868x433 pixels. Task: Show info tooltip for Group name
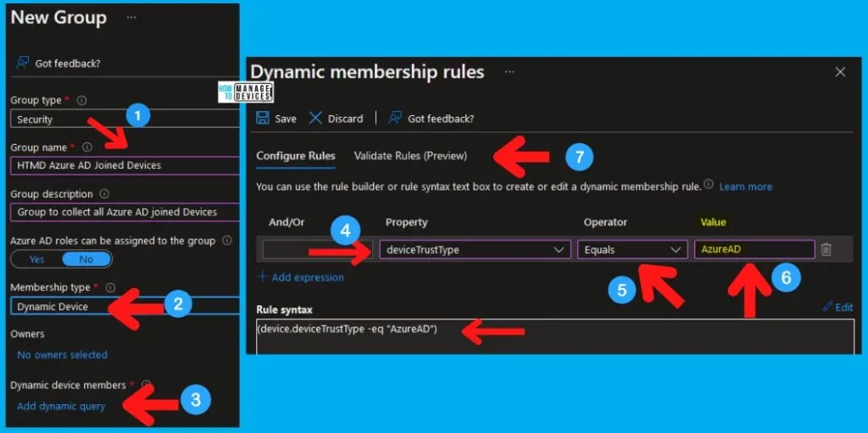click(x=87, y=147)
